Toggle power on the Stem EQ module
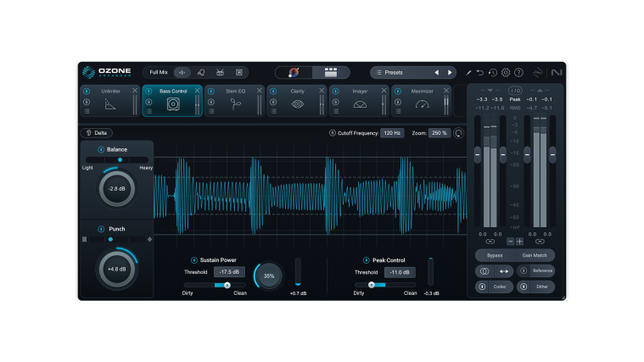Viewport: 644px width, 362px height. (x=211, y=91)
